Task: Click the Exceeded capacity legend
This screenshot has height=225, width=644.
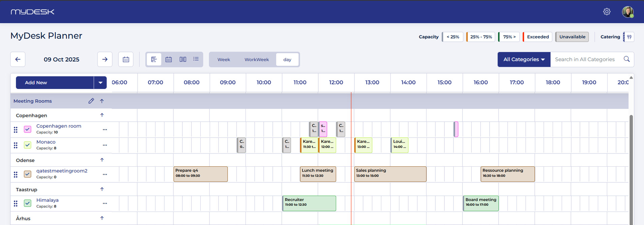Action: click(x=537, y=37)
